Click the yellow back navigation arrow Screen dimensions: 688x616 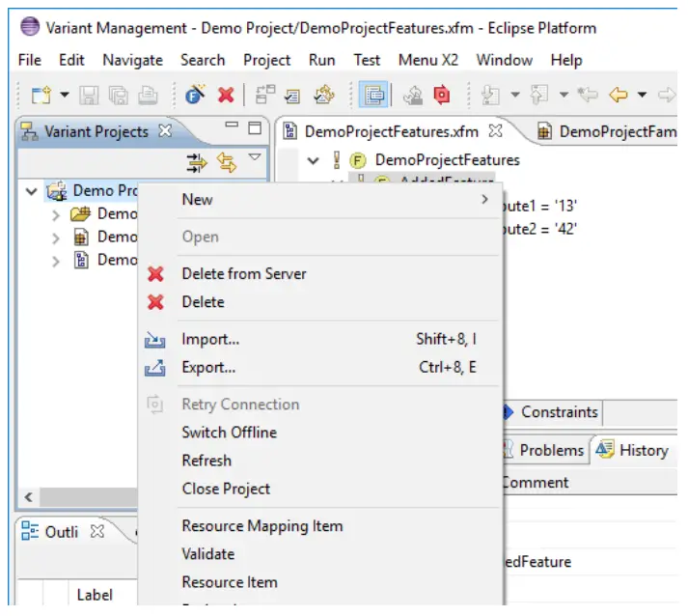[x=619, y=95]
